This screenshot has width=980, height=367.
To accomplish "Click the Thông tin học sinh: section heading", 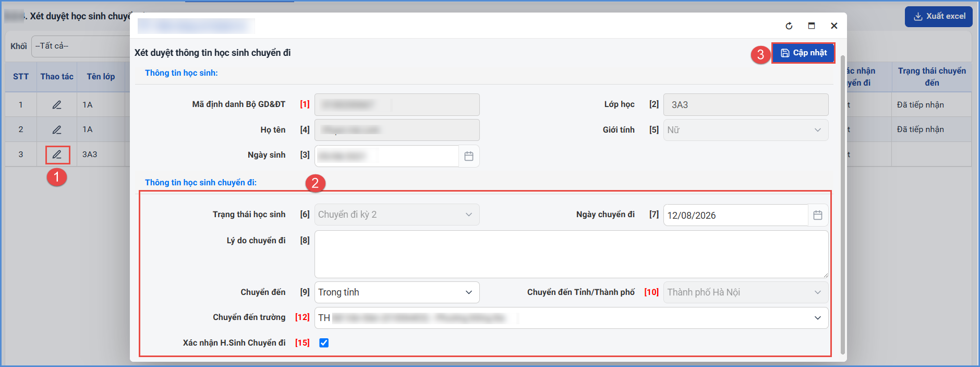I will click(182, 73).
